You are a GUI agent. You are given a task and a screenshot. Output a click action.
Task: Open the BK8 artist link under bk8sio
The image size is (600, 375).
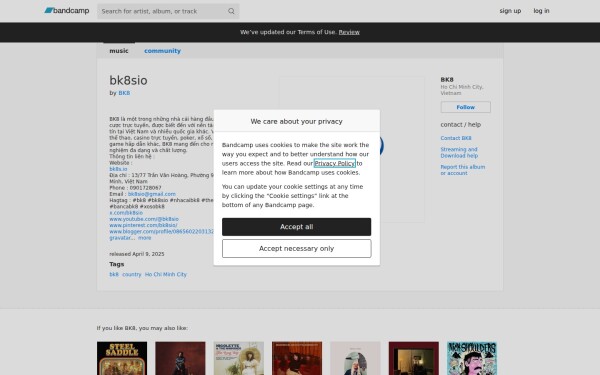click(x=124, y=93)
